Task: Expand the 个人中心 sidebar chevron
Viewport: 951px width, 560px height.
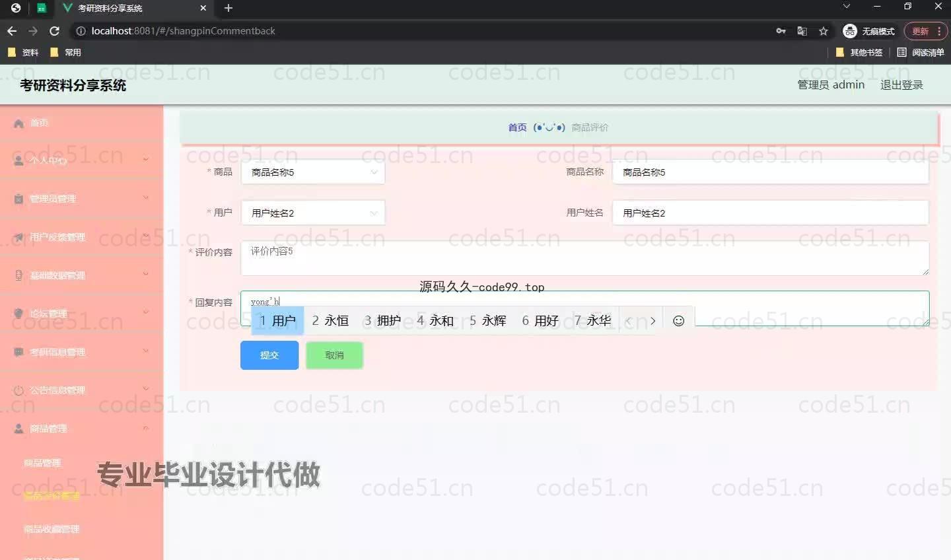Action: pos(146,159)
